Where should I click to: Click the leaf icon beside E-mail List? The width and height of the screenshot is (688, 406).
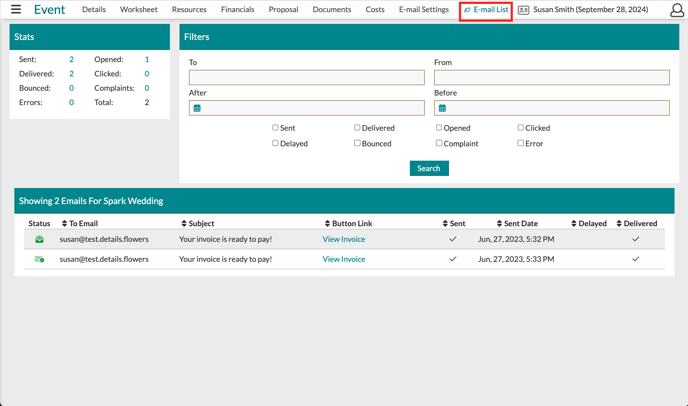pos(467,10)
